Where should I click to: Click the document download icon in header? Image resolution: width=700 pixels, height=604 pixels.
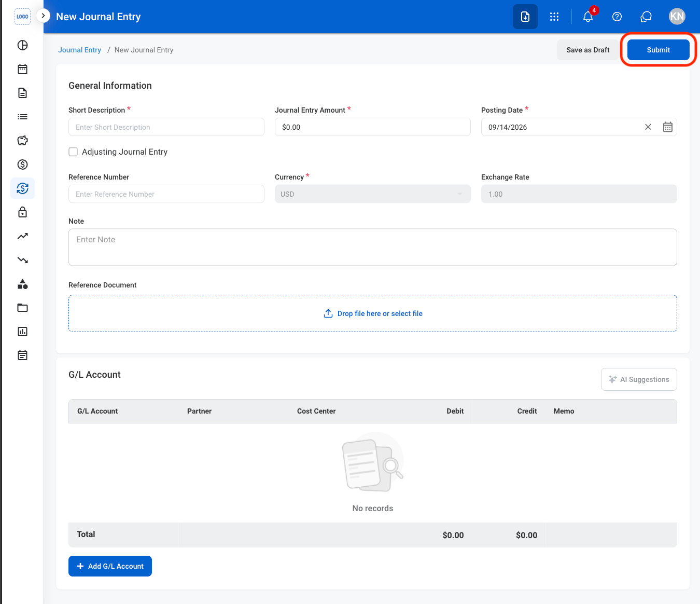(525, 17)
